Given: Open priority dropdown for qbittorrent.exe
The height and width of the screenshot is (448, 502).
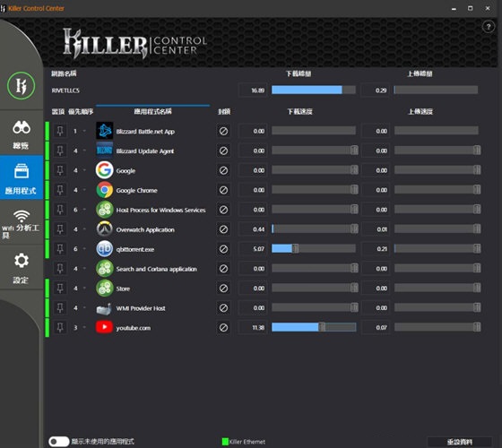Looking at the screenshot, I should point(84,249).
